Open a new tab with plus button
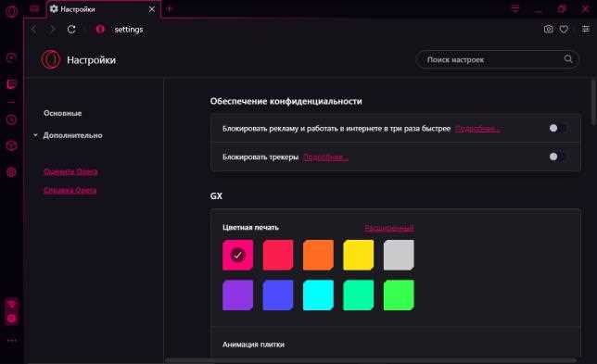The height and width of the screenshot is (364, 597). click(169, 9)
